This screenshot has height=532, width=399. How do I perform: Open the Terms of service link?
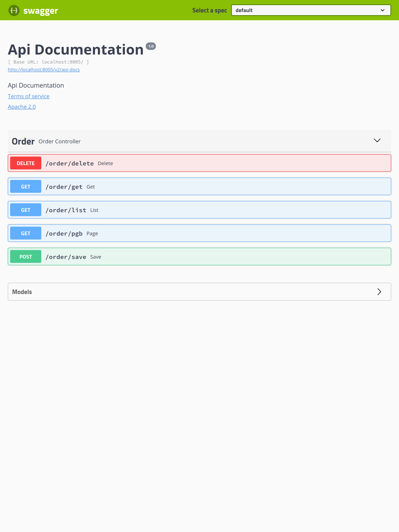(28, 96)
